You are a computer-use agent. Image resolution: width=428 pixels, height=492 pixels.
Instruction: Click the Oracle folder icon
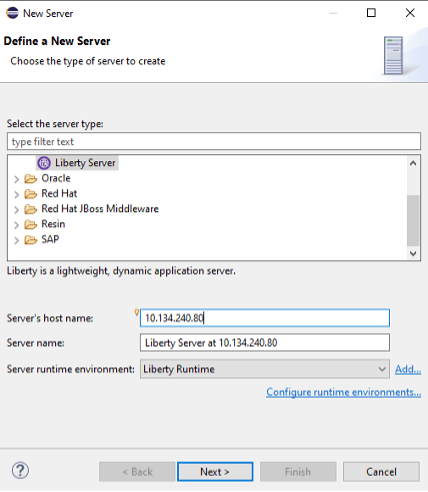coord(31,179)
